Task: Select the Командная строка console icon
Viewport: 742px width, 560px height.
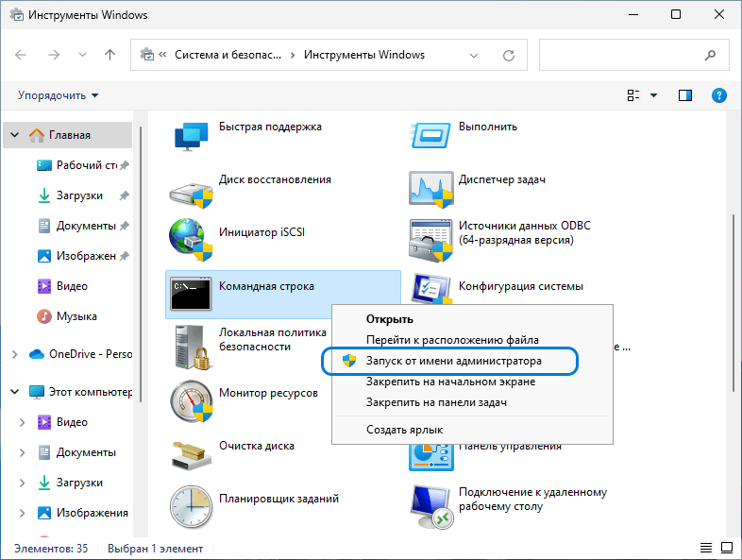Action: [191, 294]
